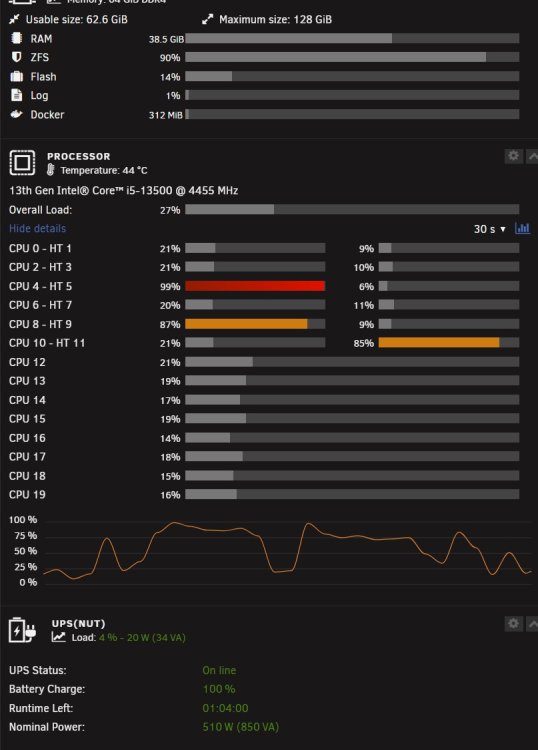Click the i5-13500 processor name
Viewport: 538px width, 750px height.
pyautogui.click(x=123, y=190)
